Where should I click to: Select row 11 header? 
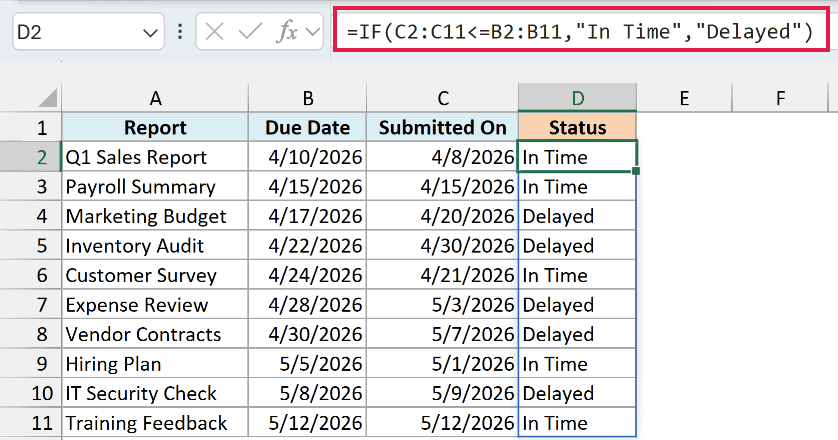tap(31, 423)
